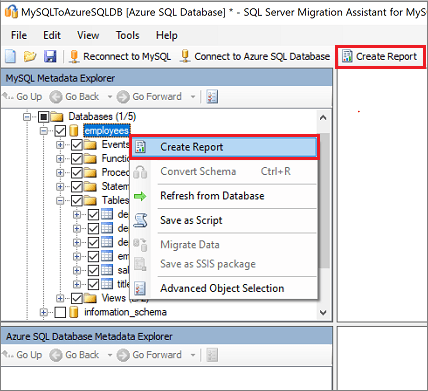The height and width of the screenshot is (391, 428).
Task: Expand the Views folder node
Action: coord(60,298)
